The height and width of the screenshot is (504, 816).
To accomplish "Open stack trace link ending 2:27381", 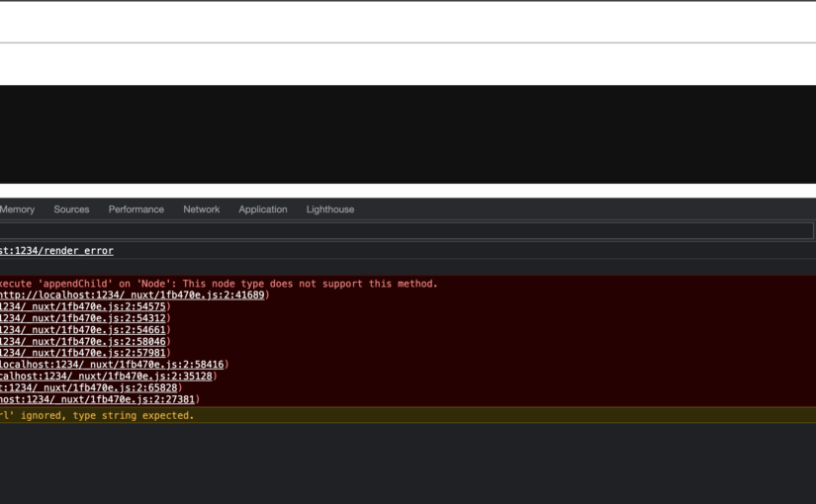I will (98, 400).
